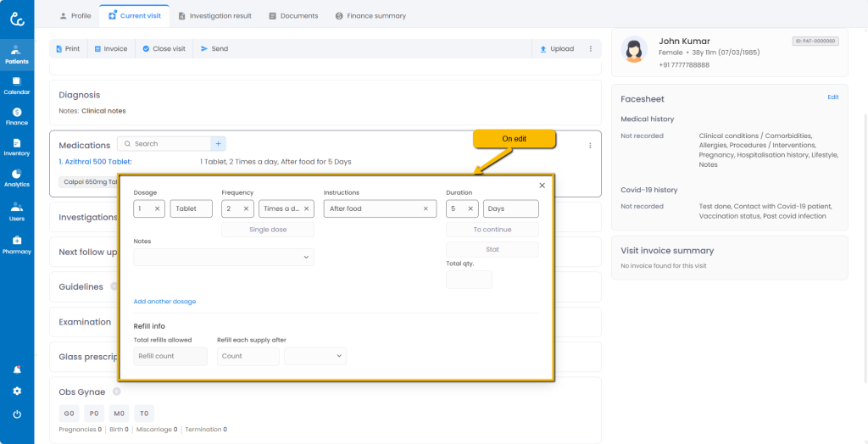This screenshot has width=868, height=444.
Task: Expand the Notes dropdown
Action: coord(224,257)
